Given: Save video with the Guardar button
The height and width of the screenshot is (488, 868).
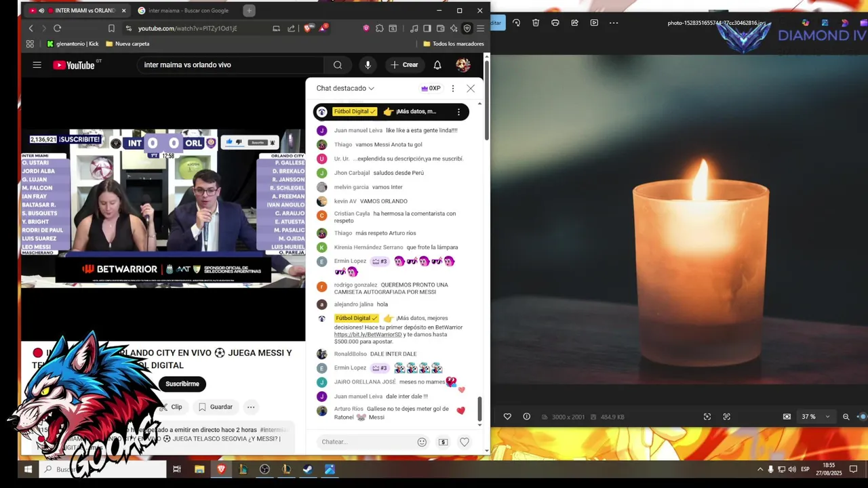Looking at the screenshot, I should [x=215, y=407].
